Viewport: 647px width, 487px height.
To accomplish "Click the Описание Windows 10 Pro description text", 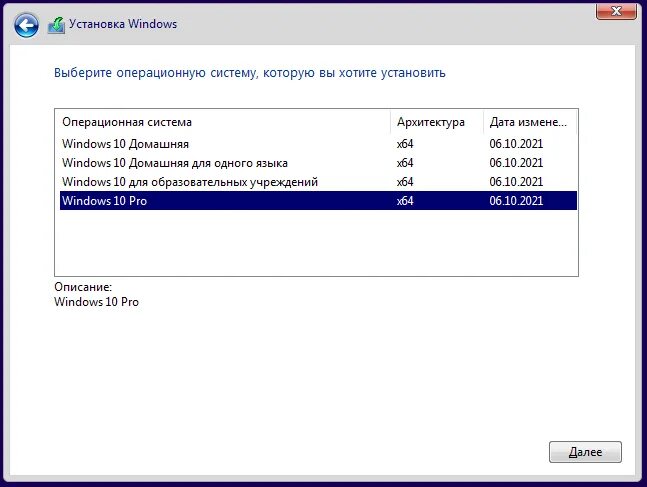I will click(x=96, y=302).
